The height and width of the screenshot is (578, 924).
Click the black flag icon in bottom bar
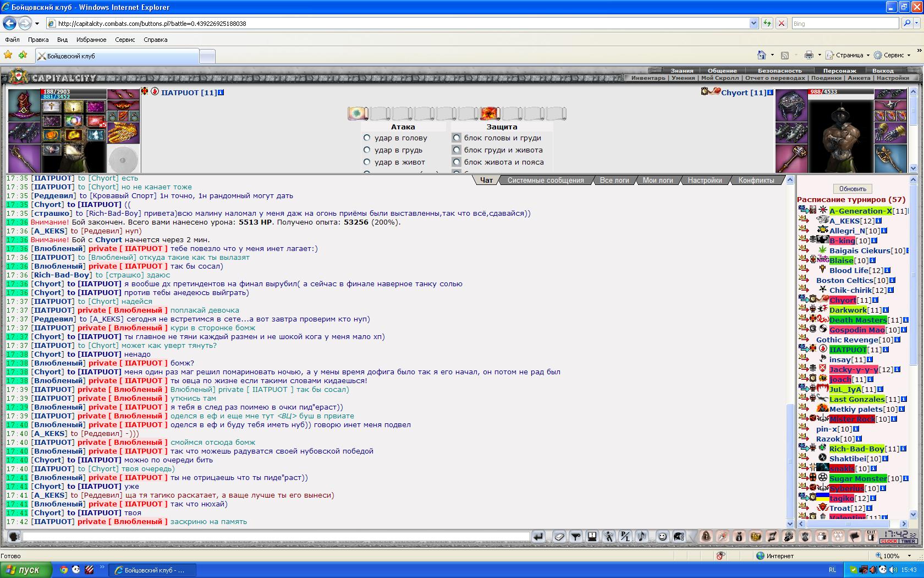click(x=855, y=536)
